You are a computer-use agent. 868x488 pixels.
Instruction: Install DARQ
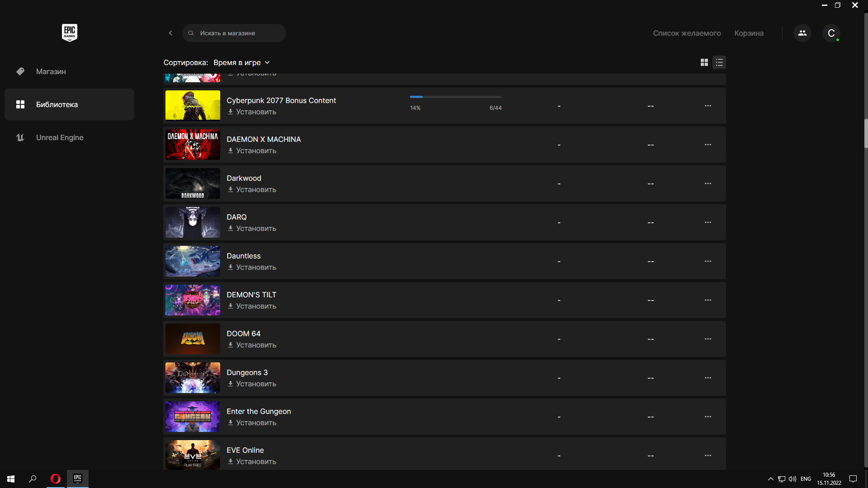[x=252, y=228]
